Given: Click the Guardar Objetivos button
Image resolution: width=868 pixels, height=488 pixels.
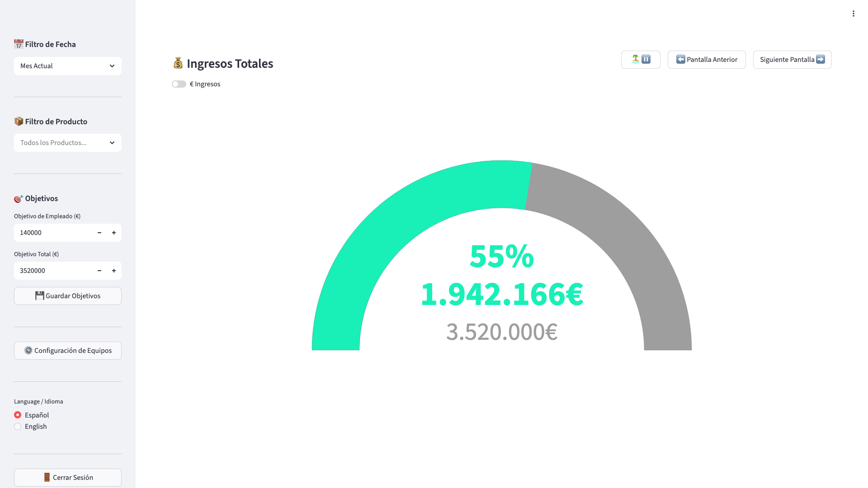Looking at the screenshot, I should [68, 296].
